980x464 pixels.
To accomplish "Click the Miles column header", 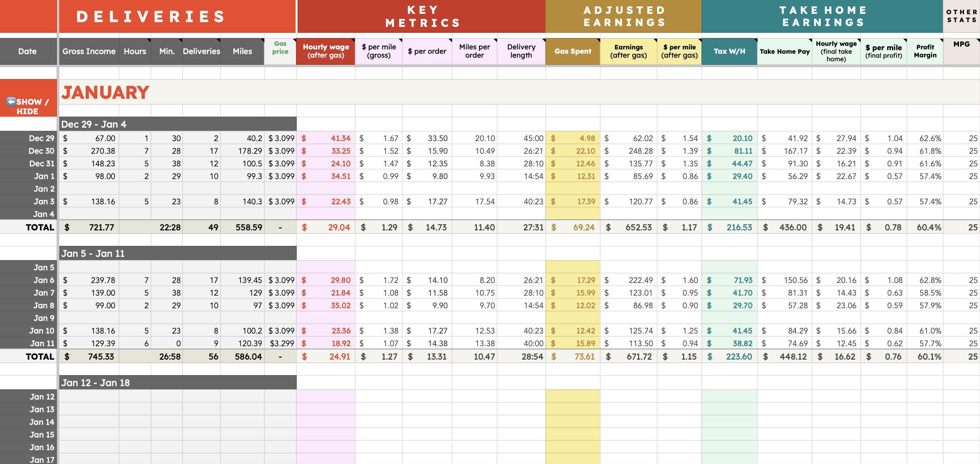I will (242, 51).
